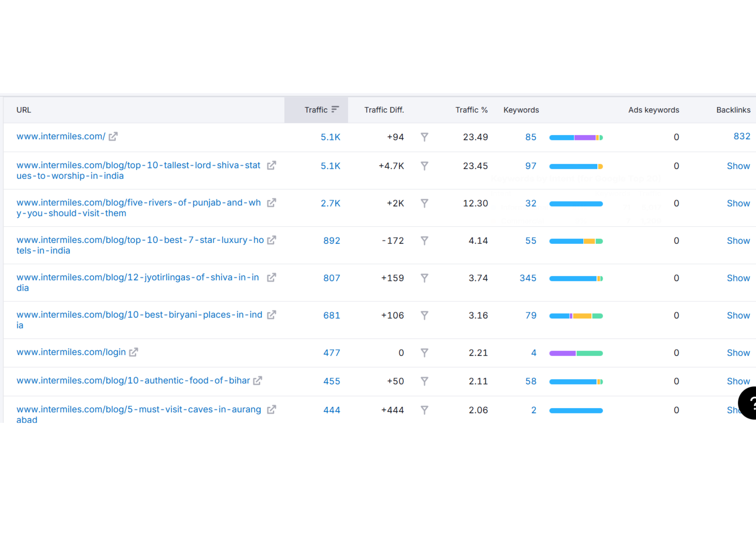The image size is (756, 540).
Task: Click the 2.7K traffic value
Action: pyautogui.click(x=330, y=203)
